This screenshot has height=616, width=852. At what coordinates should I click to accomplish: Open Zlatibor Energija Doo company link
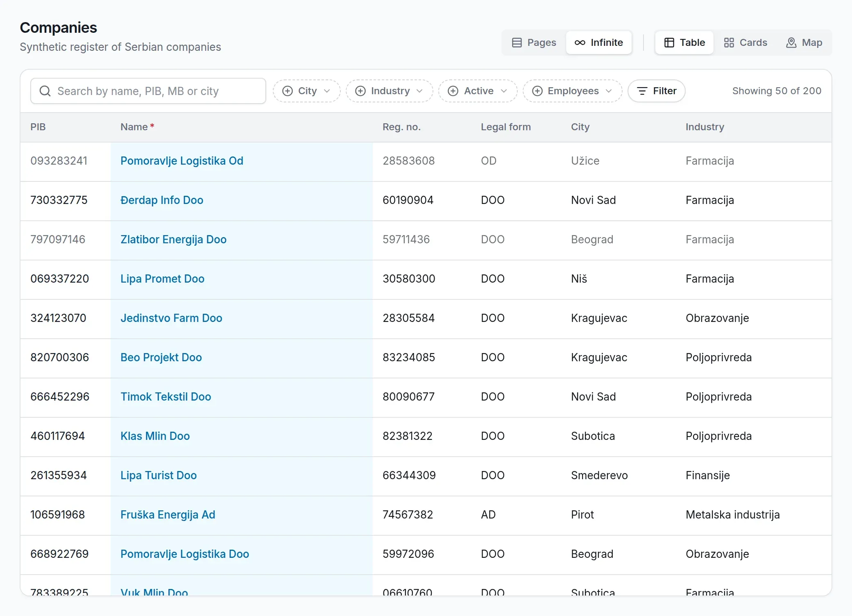tap(173, 240)
